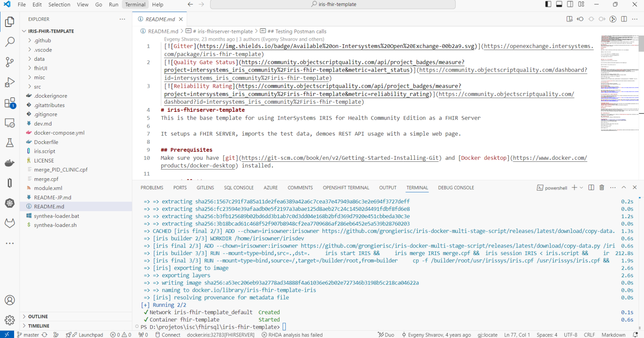Image resolution: width=644 pixels, height=338 pixels.
Task: Open Manage settings gear
Action: (x=10, y=320)
